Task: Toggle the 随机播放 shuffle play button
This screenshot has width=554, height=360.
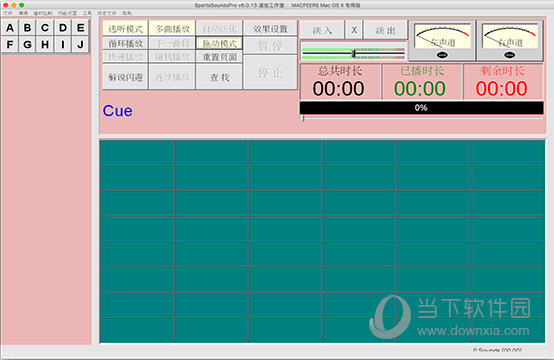Action: click(x=172, y=57)
